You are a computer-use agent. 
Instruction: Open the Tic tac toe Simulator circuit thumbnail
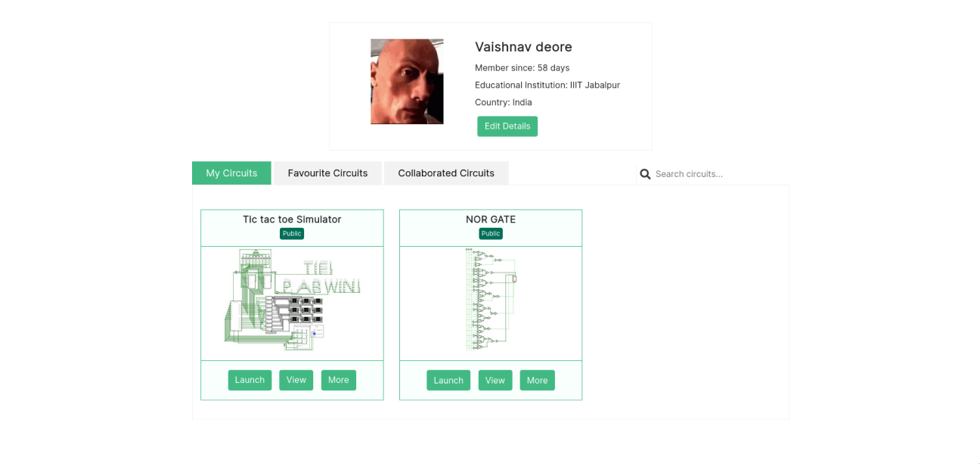coord(291,301)
